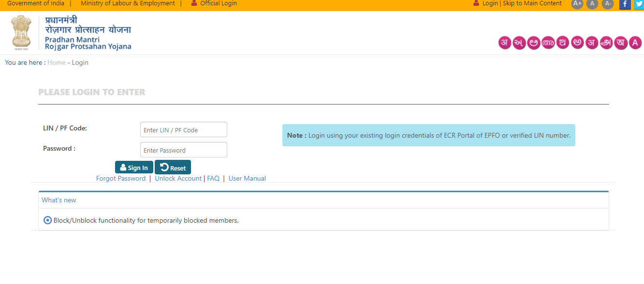Switch site language to Telugu (అ)
The height and width of the screenshot is (284, 644).
click(x=577, y=43)
